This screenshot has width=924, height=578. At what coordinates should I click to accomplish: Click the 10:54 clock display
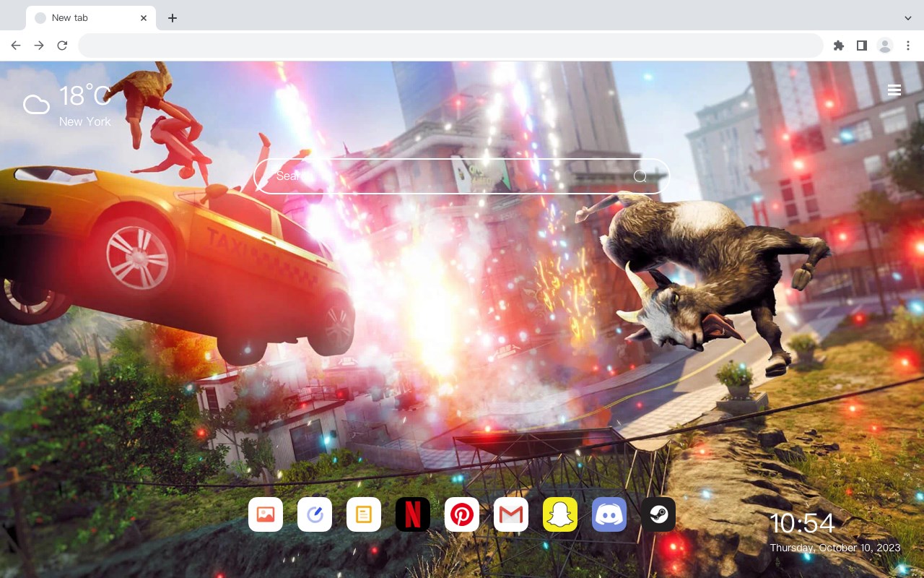(802, 523)
